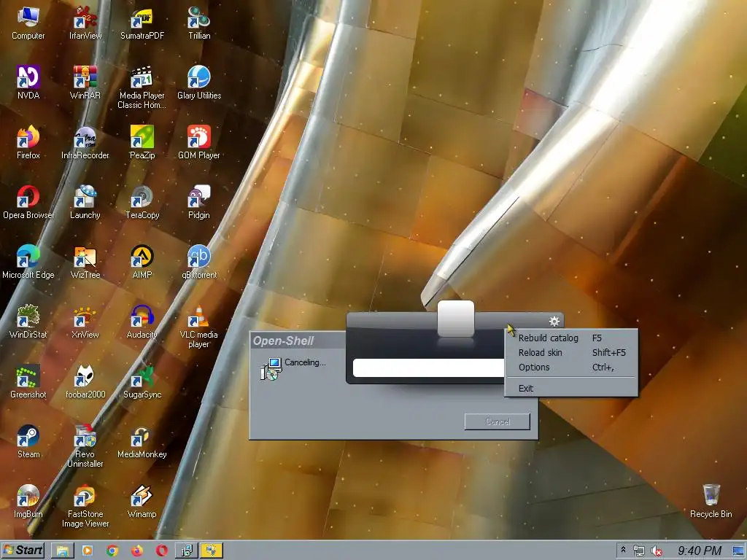747x560 pixels.
Task: Select the SugarSync desktop shortcut
Action: 142,382
